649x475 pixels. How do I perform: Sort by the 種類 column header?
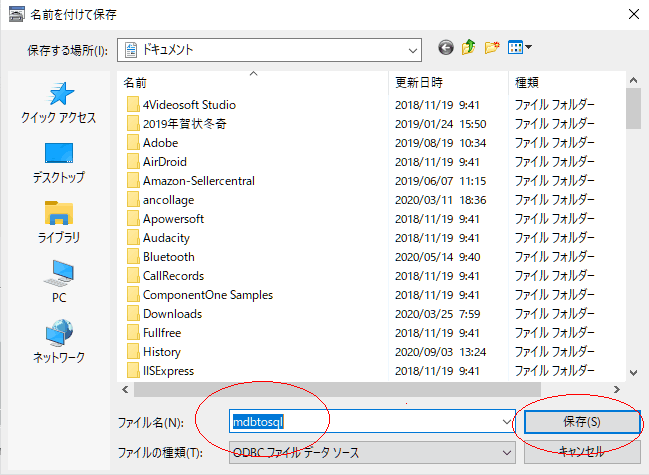[567, 83]
